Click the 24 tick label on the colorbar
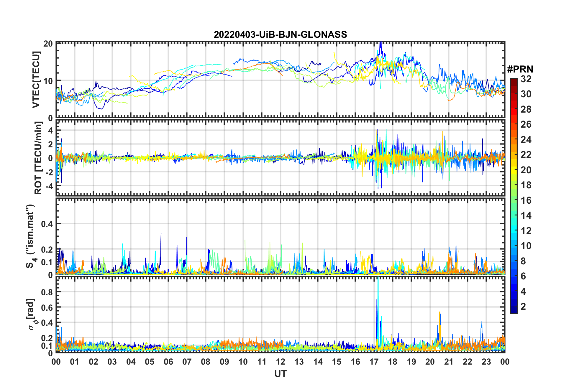 point(526,140)
